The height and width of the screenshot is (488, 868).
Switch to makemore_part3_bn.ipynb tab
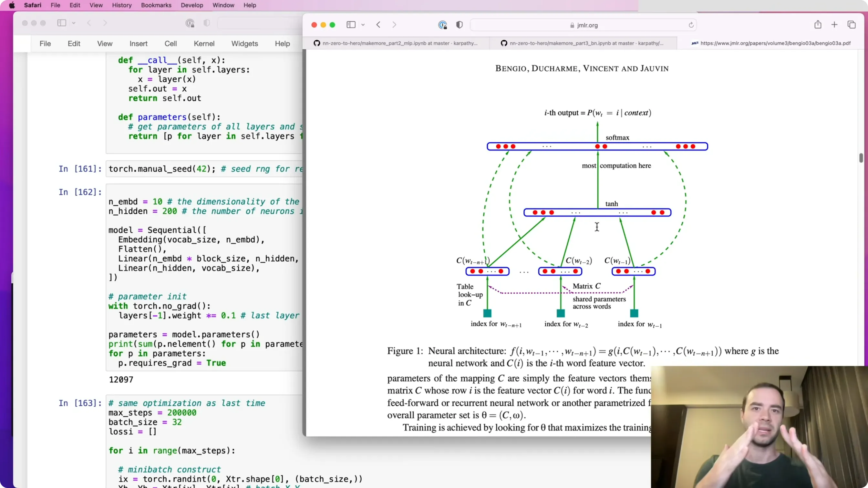[x=583, y=43]
